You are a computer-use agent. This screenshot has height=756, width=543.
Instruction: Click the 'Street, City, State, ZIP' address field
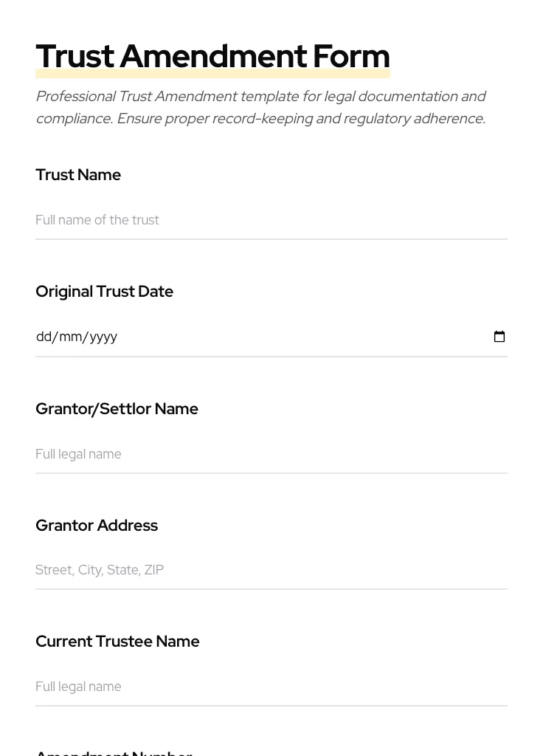coord(100,570)
